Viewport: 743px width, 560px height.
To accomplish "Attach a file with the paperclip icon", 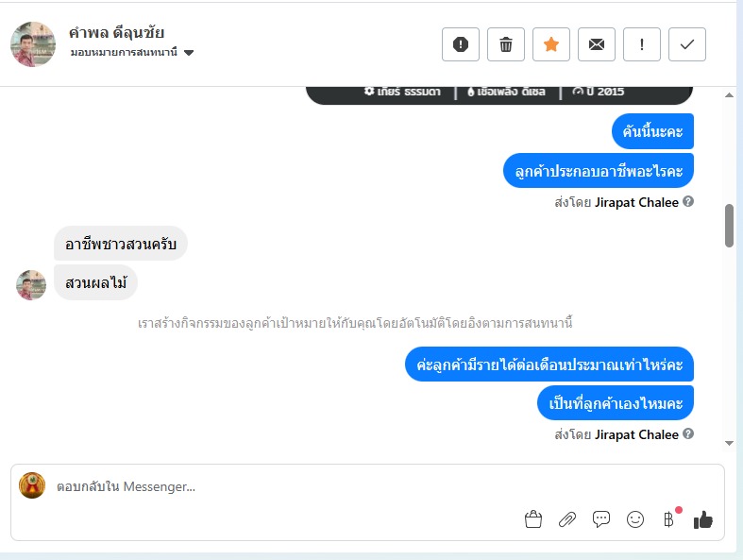I will click(x=567, y=519).
